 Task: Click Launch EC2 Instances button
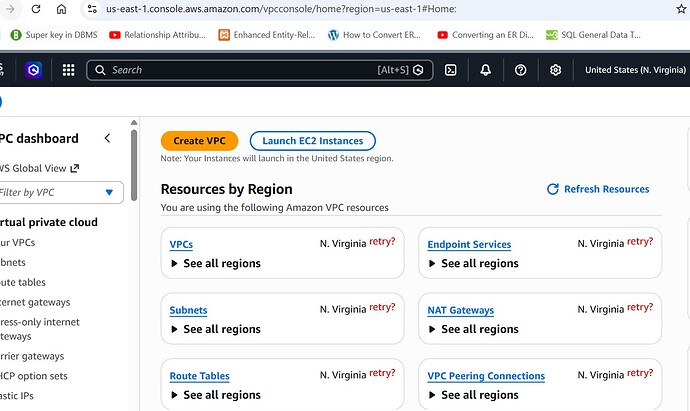pos(313,141)
